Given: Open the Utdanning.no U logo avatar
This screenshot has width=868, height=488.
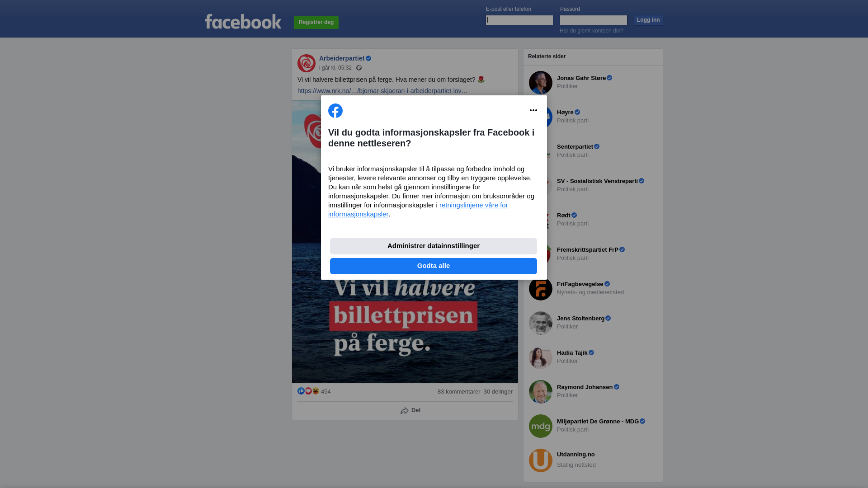Looking at the screenshot, I should point(541,460).
